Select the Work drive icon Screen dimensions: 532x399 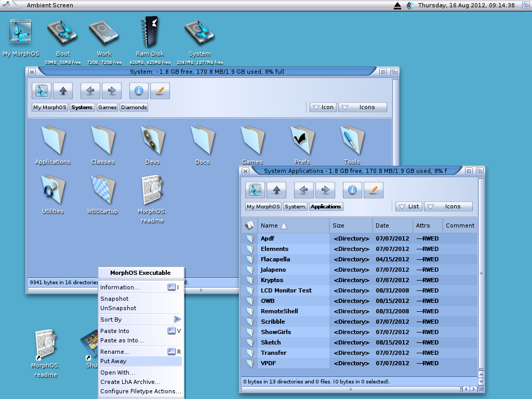(x=104, y=33)
